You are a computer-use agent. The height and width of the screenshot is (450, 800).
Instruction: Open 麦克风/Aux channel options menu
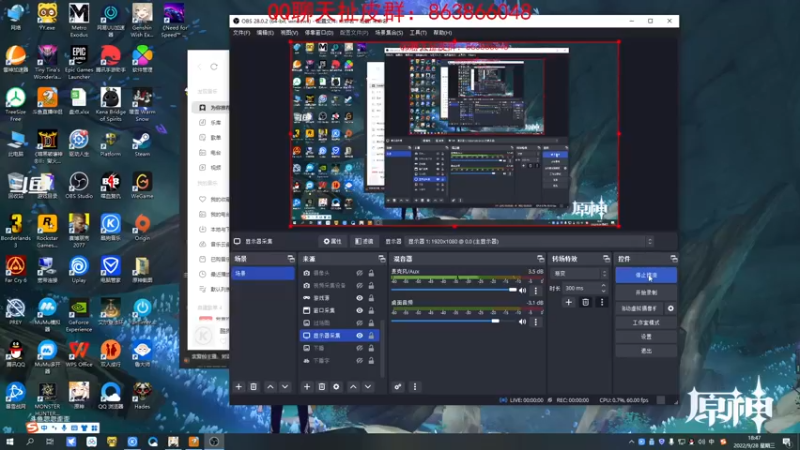pos(536,290)
